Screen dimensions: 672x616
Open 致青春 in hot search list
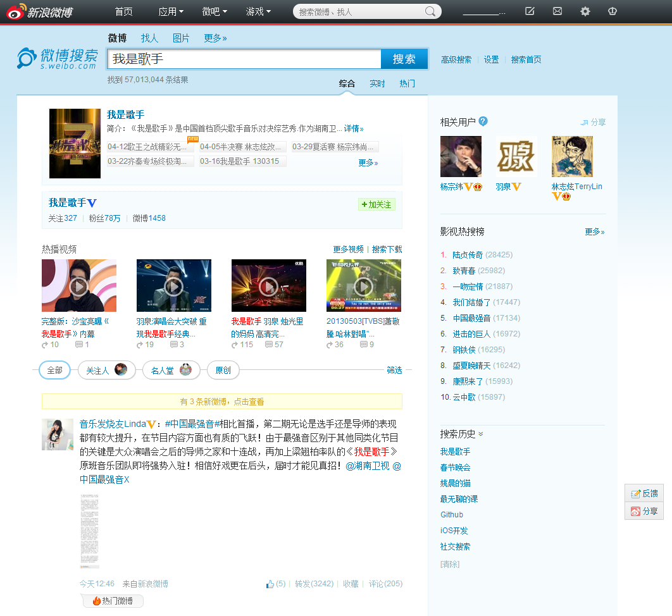click(x=464, y=271)
